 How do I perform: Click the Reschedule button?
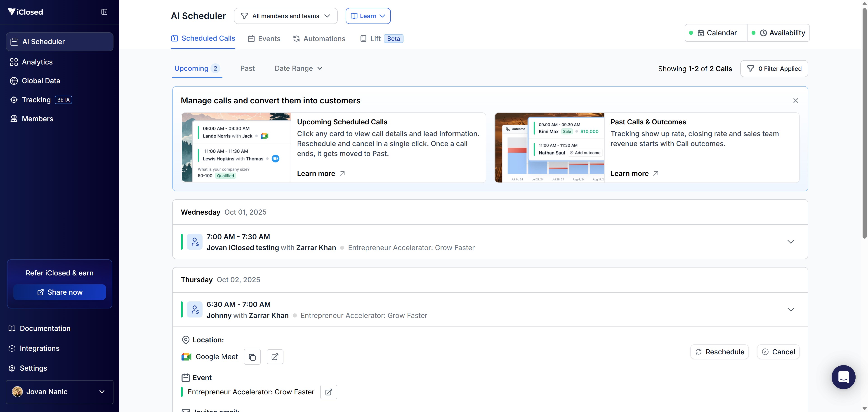[719, 352]
